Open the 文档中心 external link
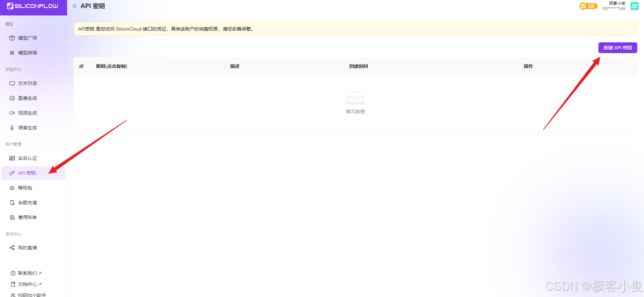This screenshot has height=297, width=644. tap(30, 284)
